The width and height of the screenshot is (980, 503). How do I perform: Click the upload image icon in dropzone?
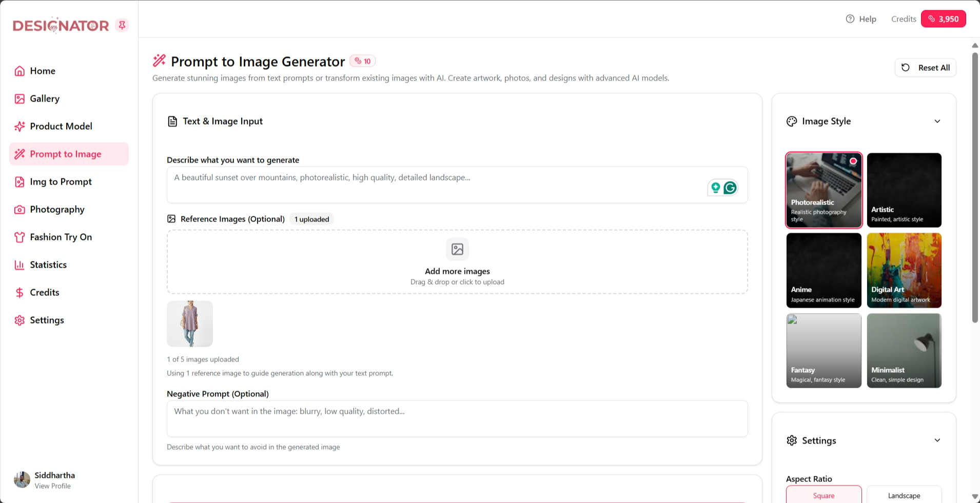click(457, 249)
